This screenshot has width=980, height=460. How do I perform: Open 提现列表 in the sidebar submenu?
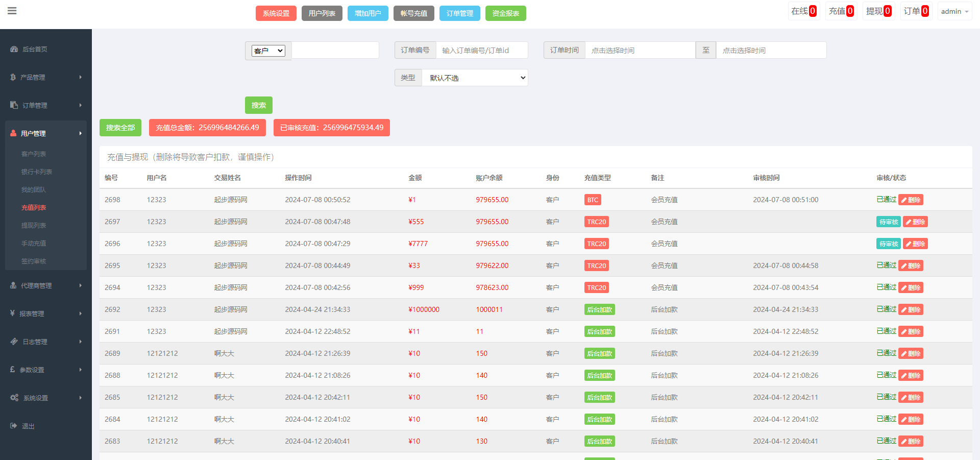(x=34, y=225)
